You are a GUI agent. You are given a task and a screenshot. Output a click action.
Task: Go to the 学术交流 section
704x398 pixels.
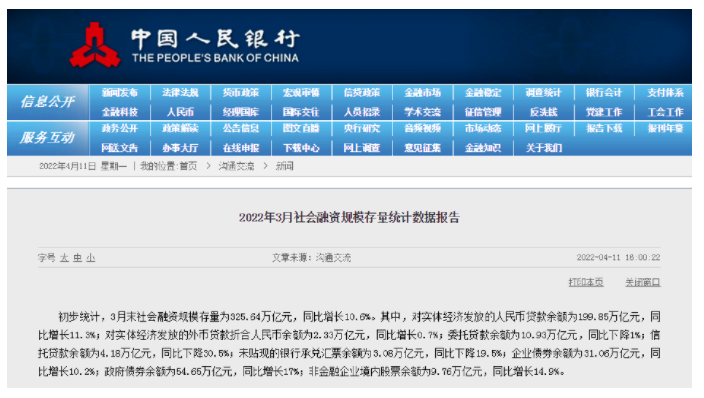(422, 112)
